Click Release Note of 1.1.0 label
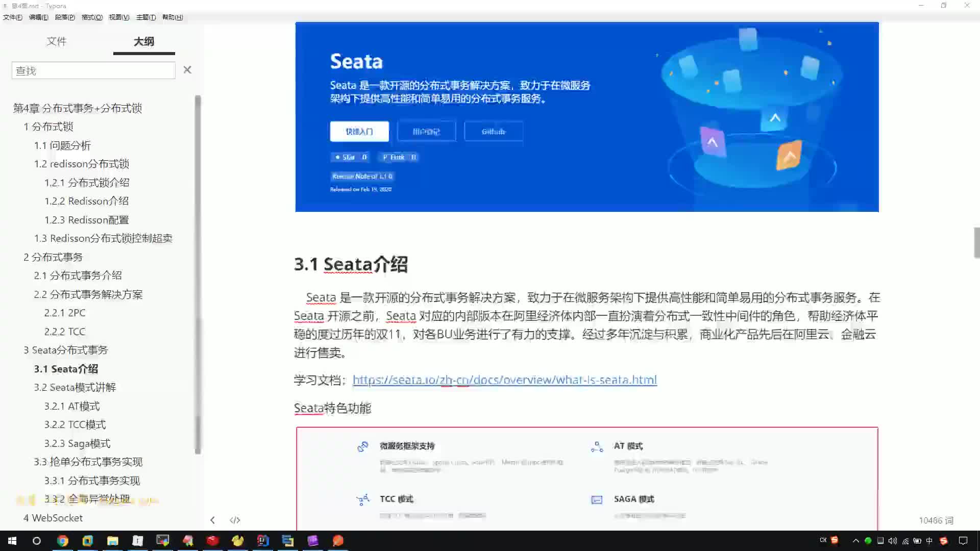Image resolution: width=980 pixels, height=551 pixels. (362, 177)
